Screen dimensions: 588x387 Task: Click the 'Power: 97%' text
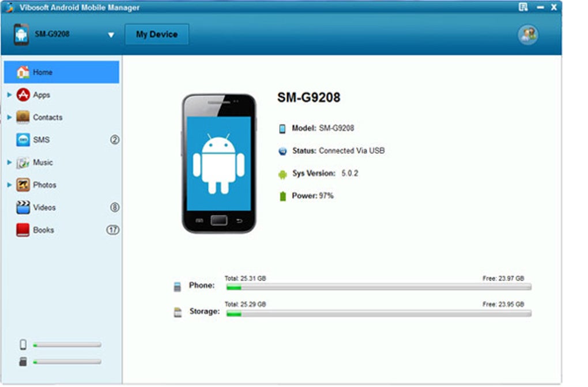tap(312, 196)
